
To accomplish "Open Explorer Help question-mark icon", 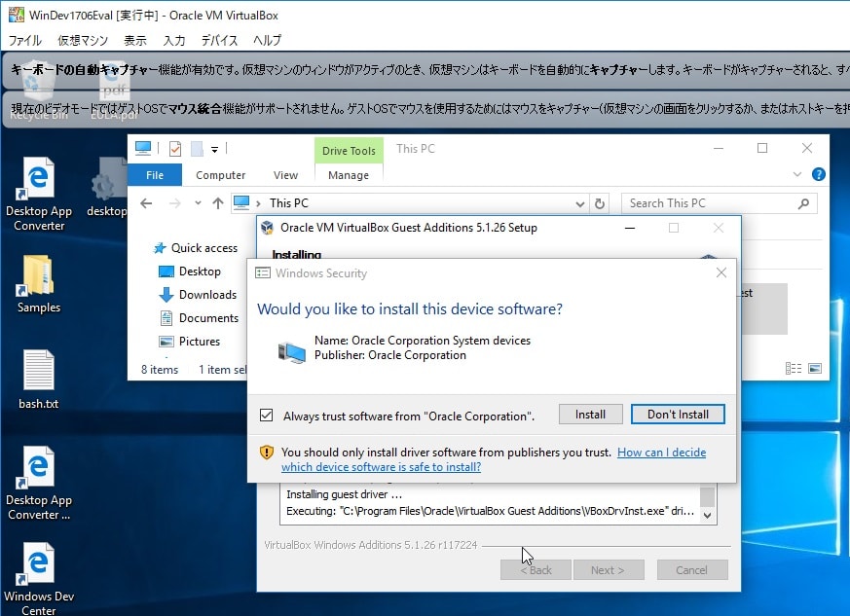I will 818,174.
